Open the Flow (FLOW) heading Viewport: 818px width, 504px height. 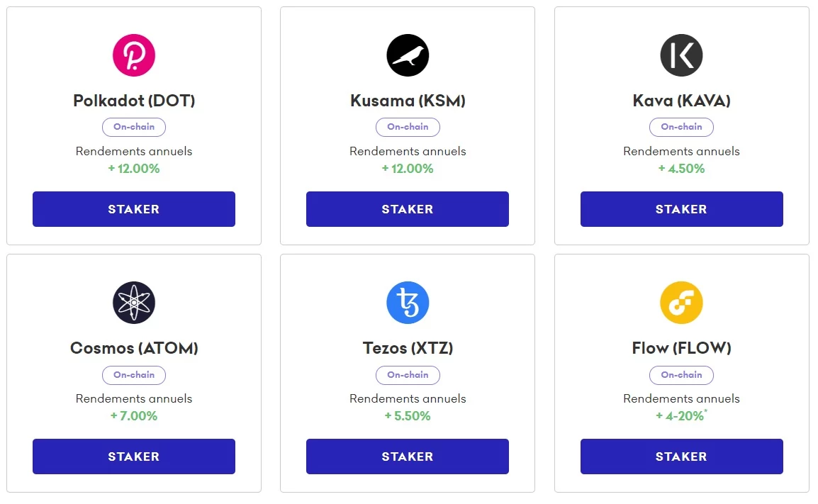coord(681,348)
